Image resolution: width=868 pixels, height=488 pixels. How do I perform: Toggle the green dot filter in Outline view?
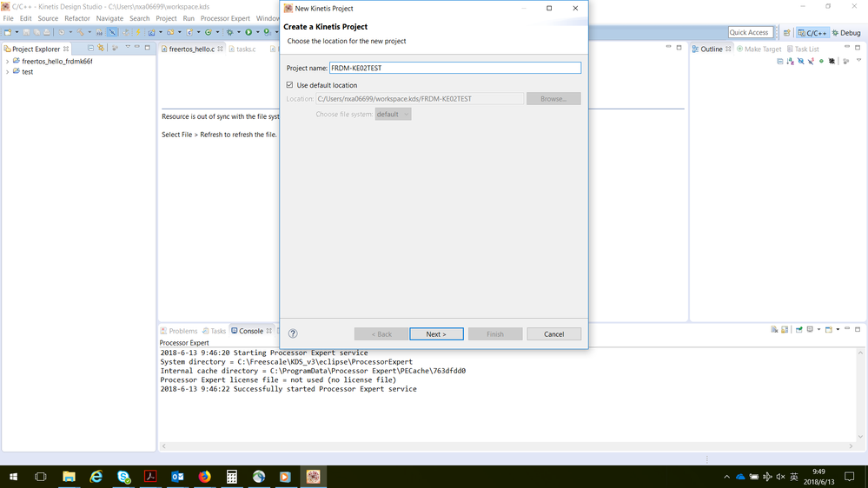pyautogui.click(x=821, y=61)
